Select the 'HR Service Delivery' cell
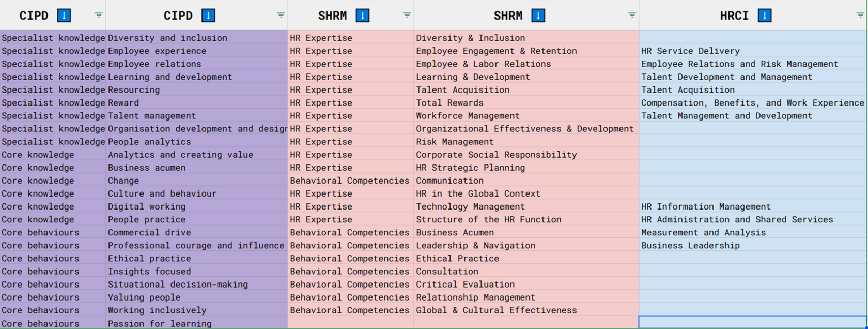 pyautogui.click(x=752, y=51)
